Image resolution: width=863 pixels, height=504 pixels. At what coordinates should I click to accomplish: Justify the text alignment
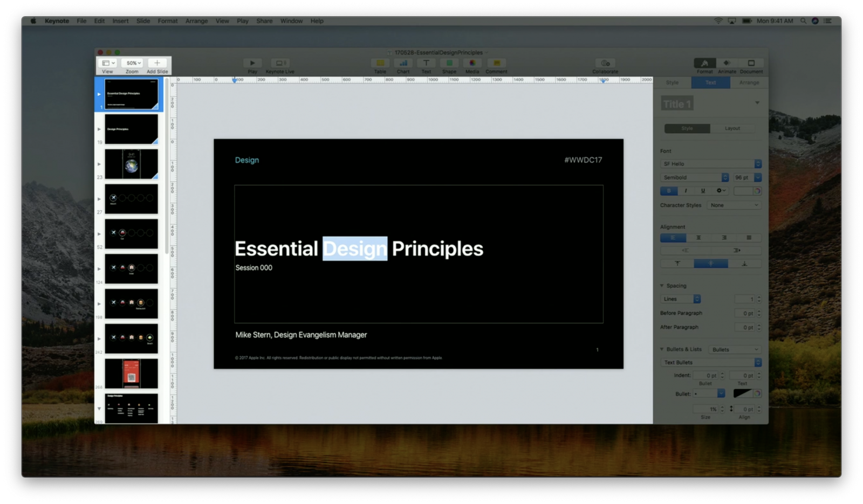click(x=749, y=238)
